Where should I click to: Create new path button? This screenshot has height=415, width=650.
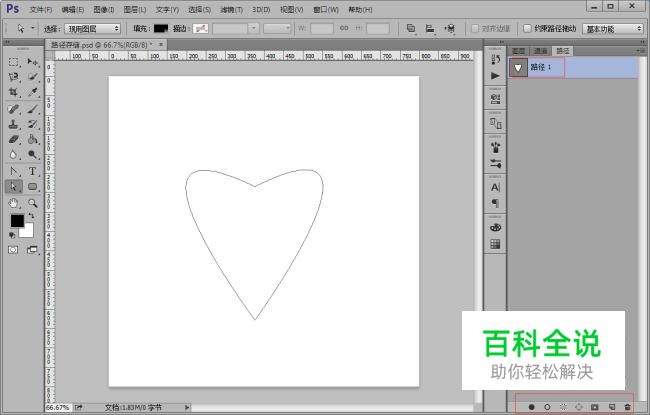coord(611,407)
